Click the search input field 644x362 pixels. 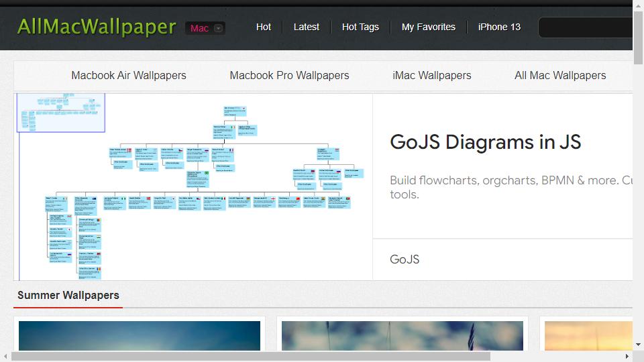pos(585,27)
